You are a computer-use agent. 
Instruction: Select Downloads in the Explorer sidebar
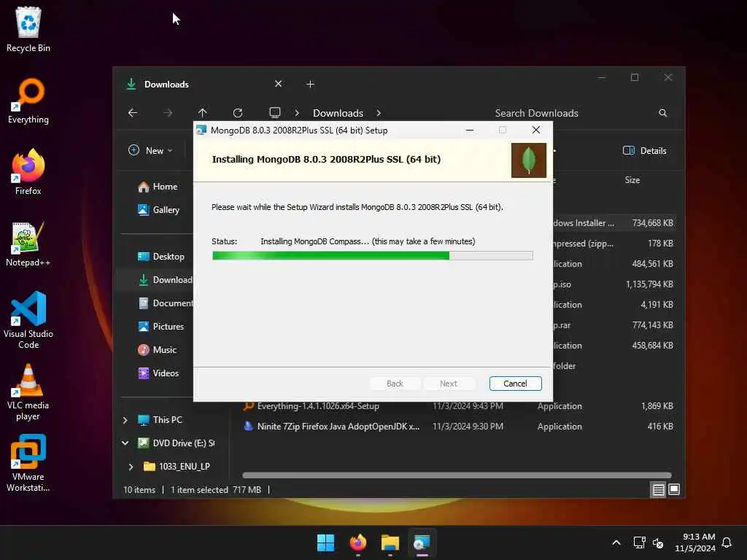[165, 280]
